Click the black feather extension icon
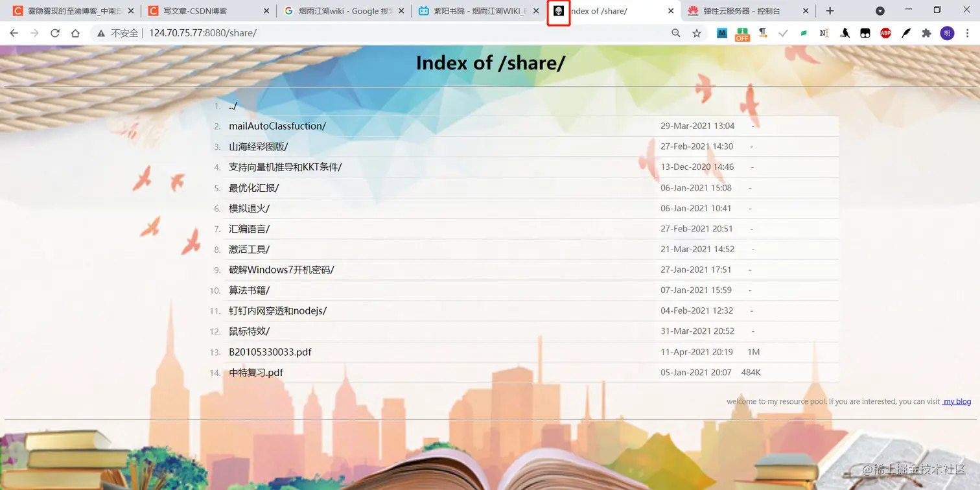Screen dimensions: 980x490 coord(906,33)
